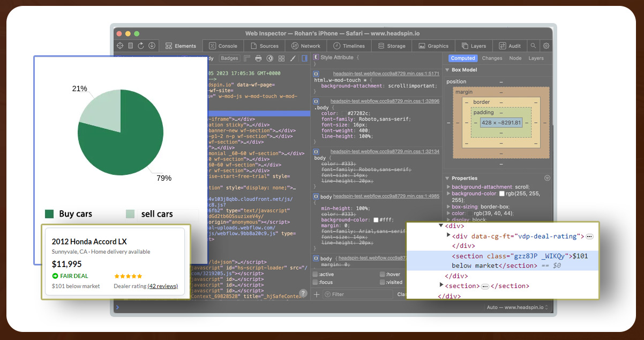Open headspin-test.webflow css:1:4985 source link
Image resolution: width=644 pixels, height=340 pixels.
point(386,196)
